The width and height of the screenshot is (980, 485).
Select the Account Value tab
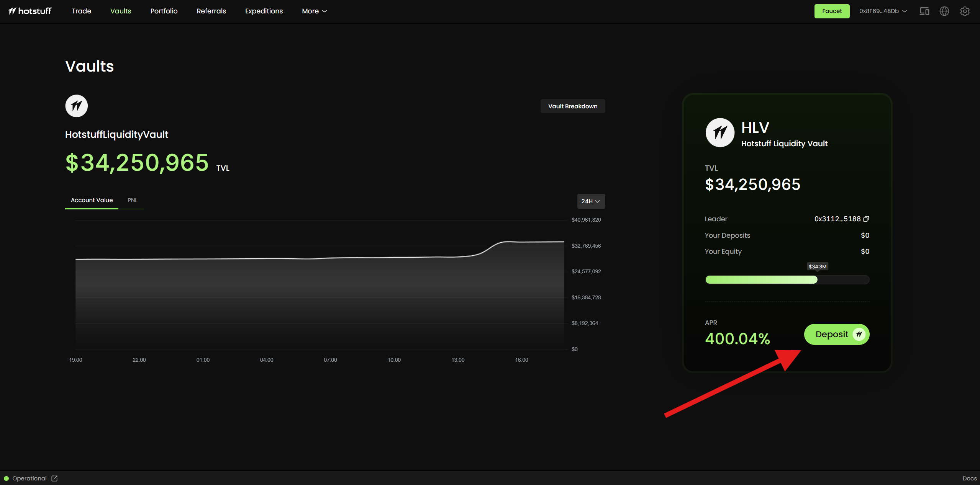[x=92, y=200]
